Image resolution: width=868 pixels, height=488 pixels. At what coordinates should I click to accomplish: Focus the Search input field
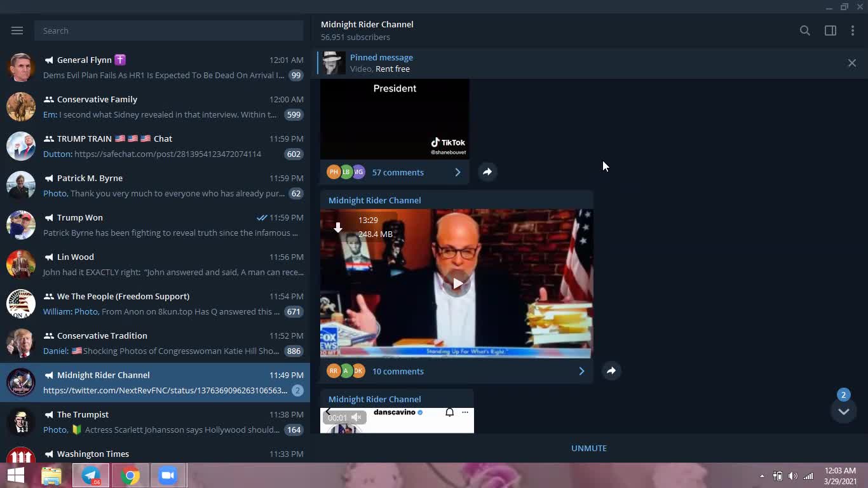pyautogui.click(x=169, y=30)
